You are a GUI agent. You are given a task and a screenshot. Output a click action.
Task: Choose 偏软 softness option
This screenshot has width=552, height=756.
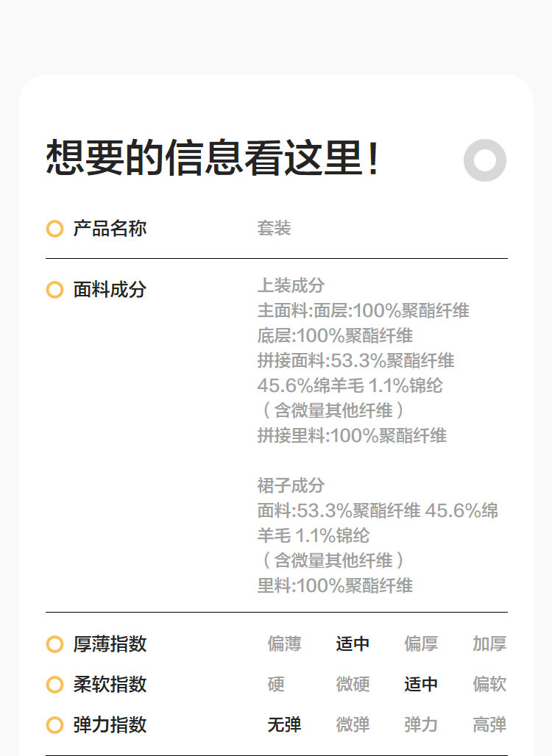489,685
